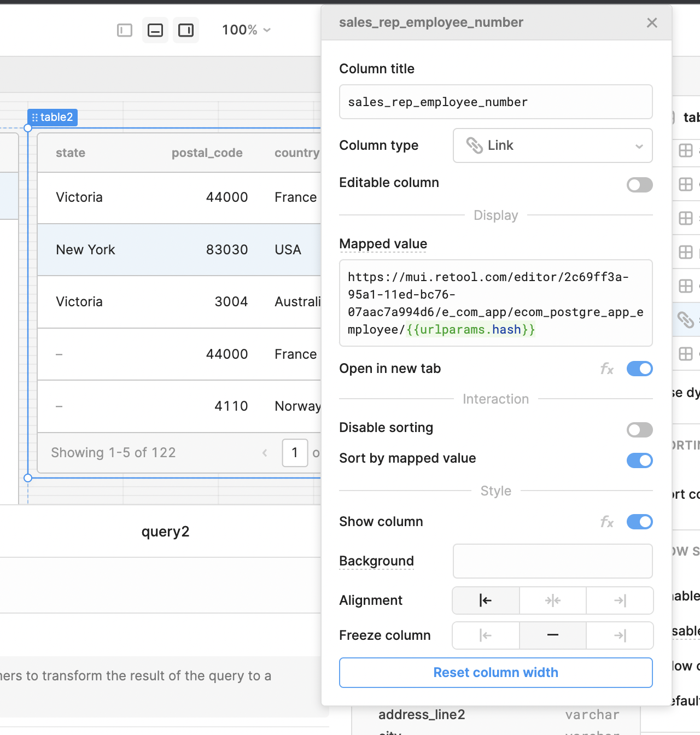Select the table2 component label

coord(52,117)
